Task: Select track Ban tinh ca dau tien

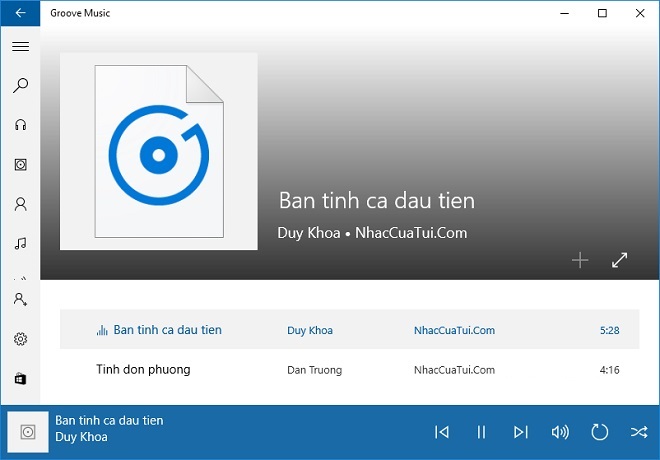Action: 167,330
